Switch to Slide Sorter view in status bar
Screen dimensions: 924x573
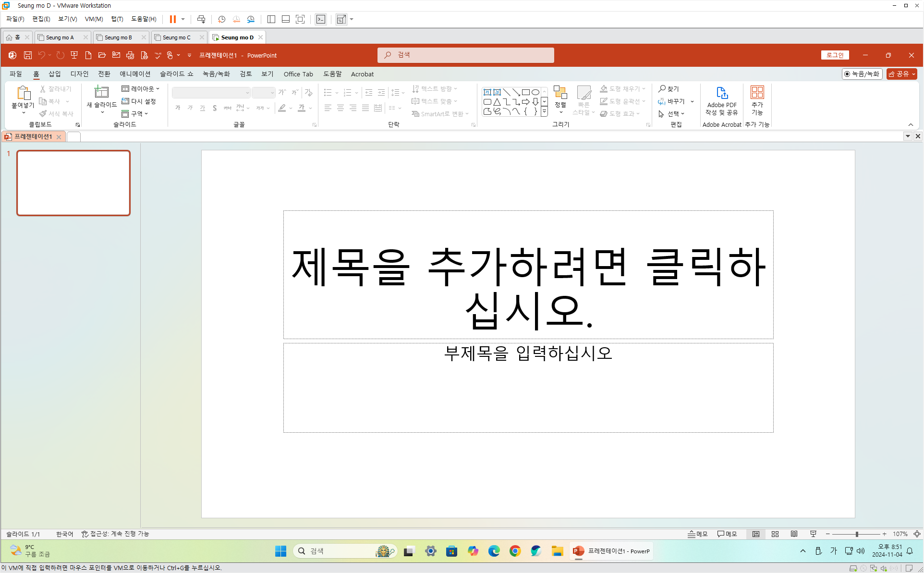(x=775, y=534)
